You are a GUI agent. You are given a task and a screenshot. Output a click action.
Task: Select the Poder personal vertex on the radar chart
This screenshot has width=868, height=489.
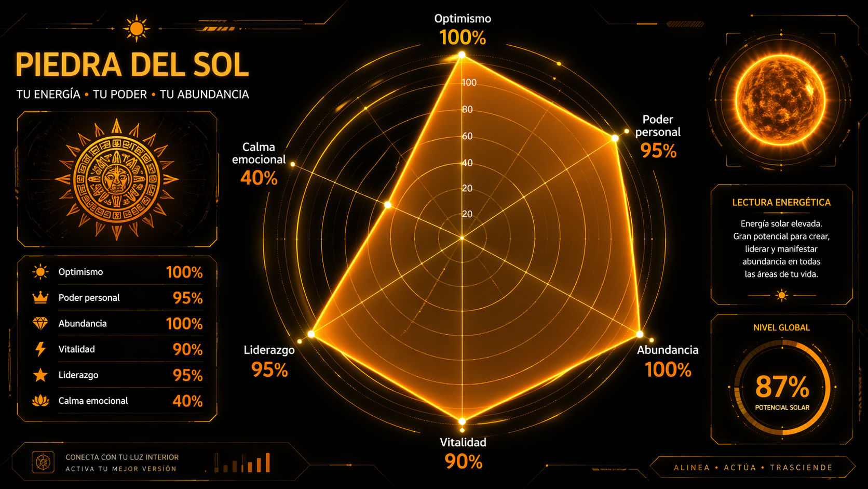point(615,138)
